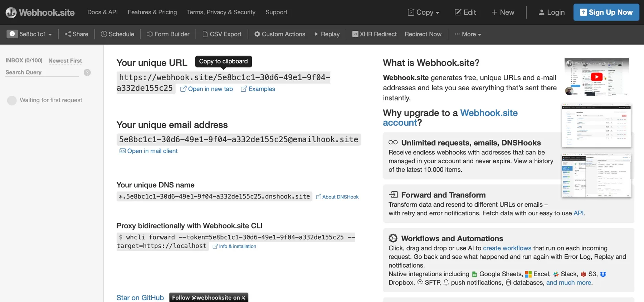The width and height of the screenshot is (644, 302).
Task: Click the Share toolbar item
Action: (76, 34)
